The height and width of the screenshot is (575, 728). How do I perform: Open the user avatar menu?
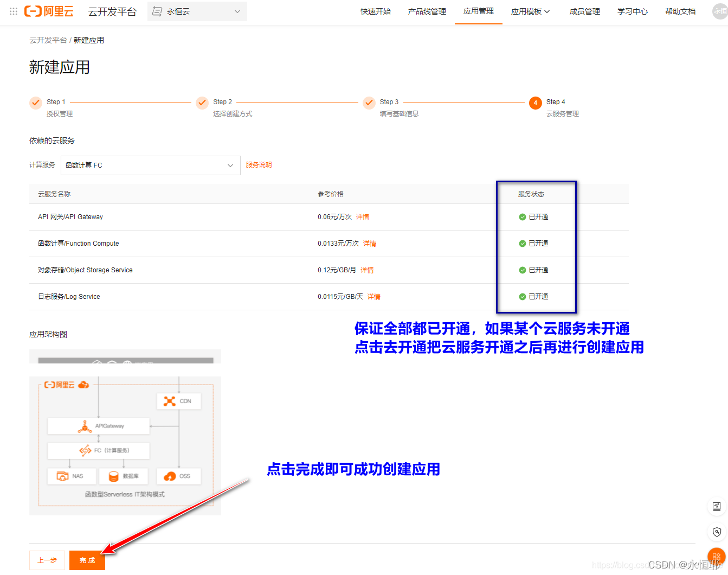(x=721, y=11)
